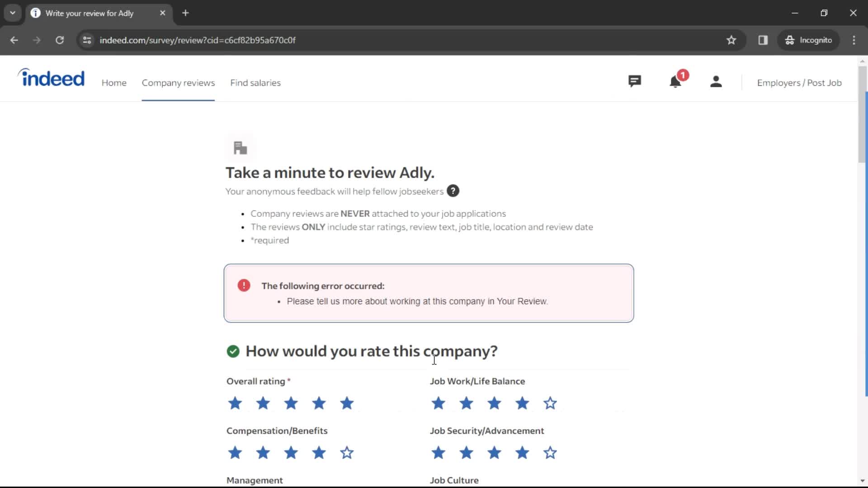Viewport: 868px width, 488px height.
Task: Click the page vertical scrollbar thumb
Action: click(x=863, y=114)
